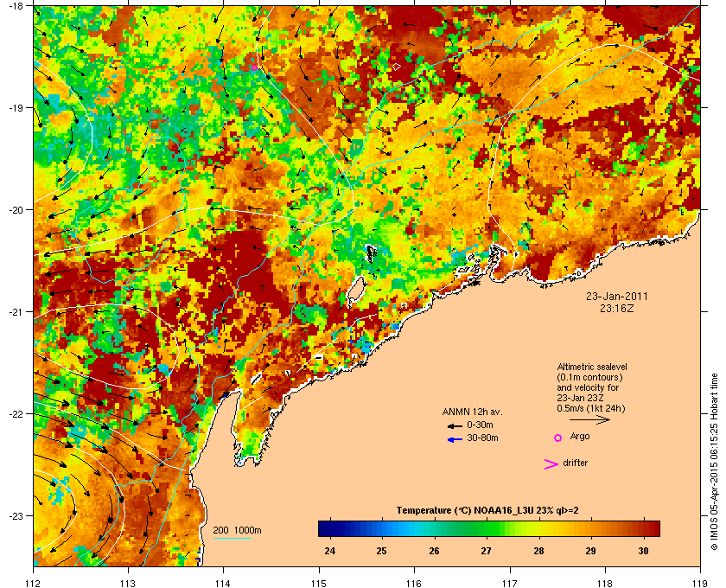Viewport: 726px width, 588px height.
Task: Click the latitude axis label -20
Action: (16, 210)
